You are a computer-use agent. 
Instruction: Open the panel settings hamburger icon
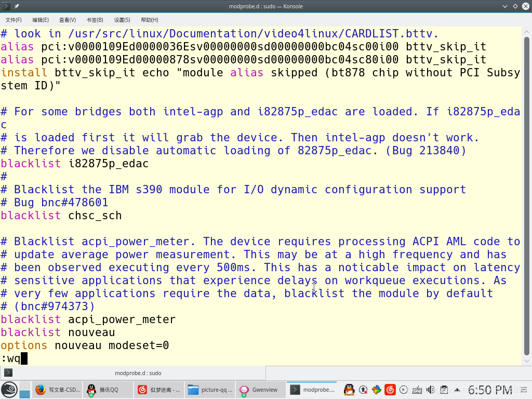click(524, 390)
